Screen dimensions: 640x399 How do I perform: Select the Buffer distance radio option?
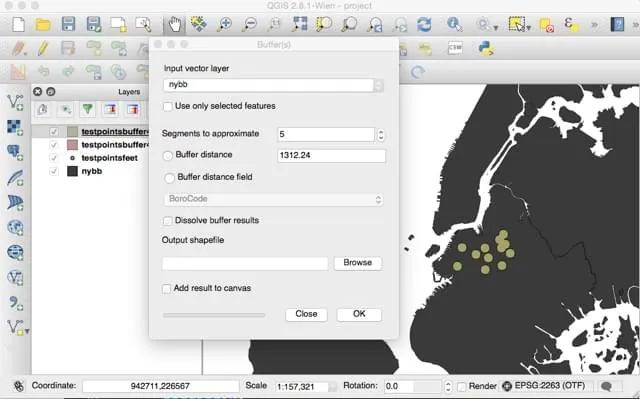point(168,155)
